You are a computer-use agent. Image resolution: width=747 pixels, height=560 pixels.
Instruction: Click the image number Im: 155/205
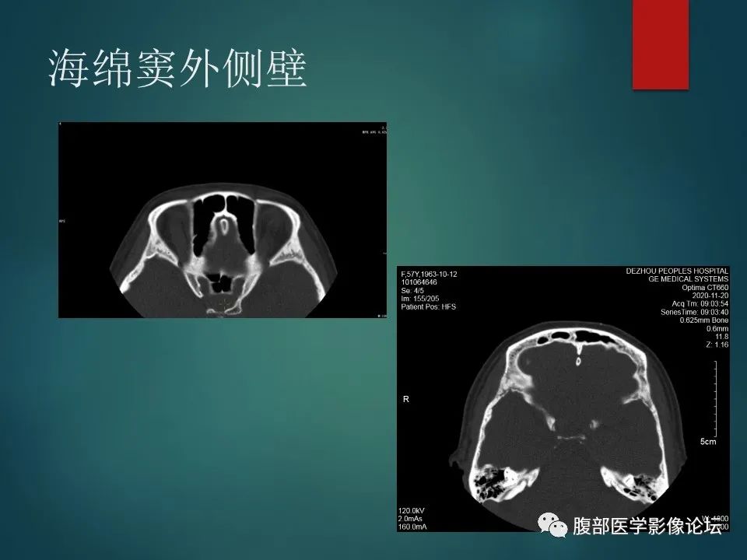coord(420,299)
